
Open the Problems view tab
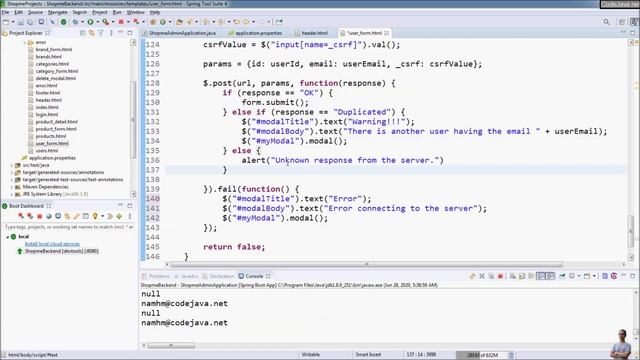[x=156, y=276]
